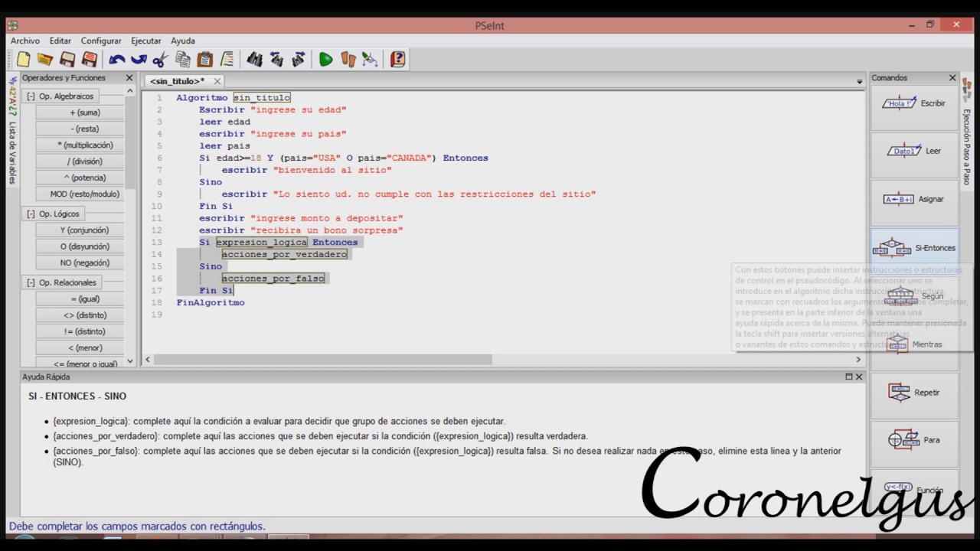Paste from the clipboard icon

pyautogui.click(x=204, y=59)
